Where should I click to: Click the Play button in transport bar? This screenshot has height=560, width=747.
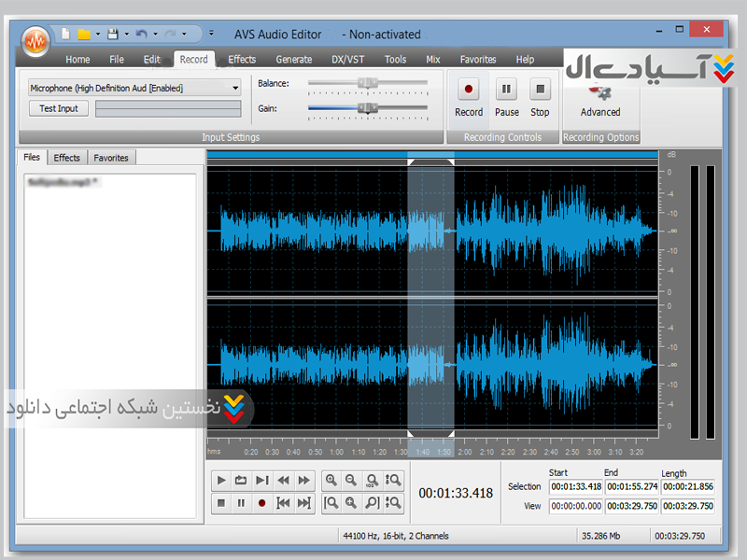point(221,481)
